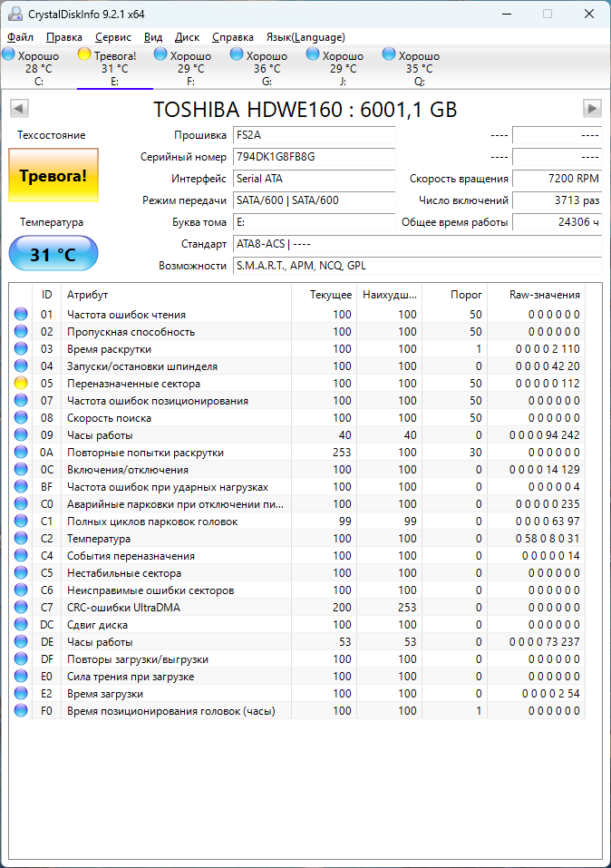Click power-on count field 3713 раз
Image resolution: width=611 pixels, height=868 pixels.
pos(558,200)
